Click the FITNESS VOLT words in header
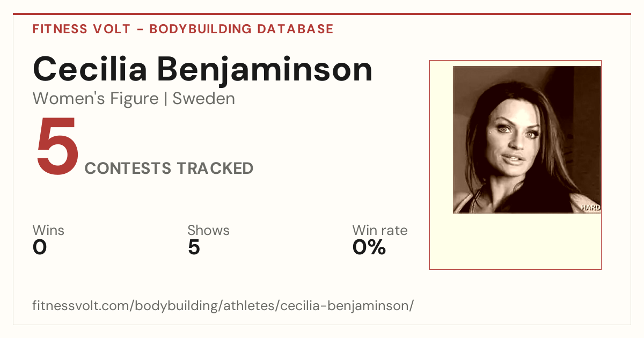644x338 pixels. pyautogui.click(x=81, y=29)
